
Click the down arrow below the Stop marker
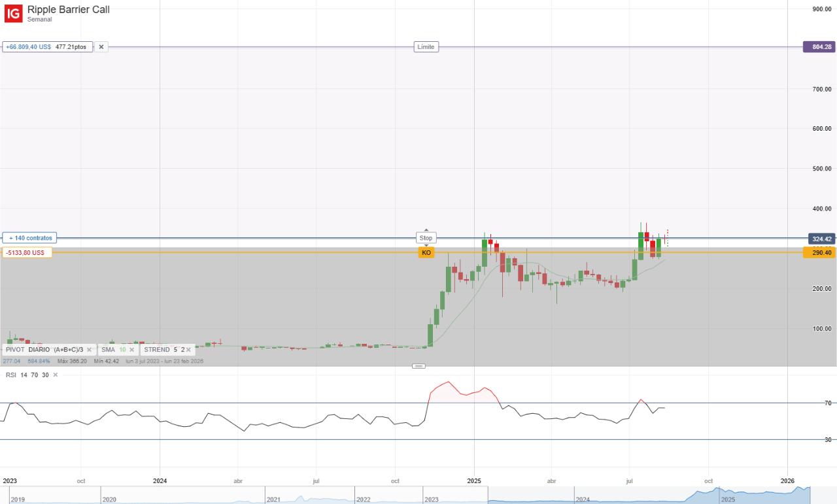pos(426,245)
